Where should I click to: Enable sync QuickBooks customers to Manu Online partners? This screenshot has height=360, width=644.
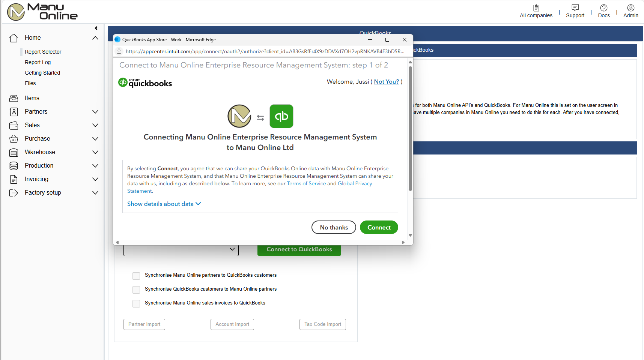pos(136,290)
